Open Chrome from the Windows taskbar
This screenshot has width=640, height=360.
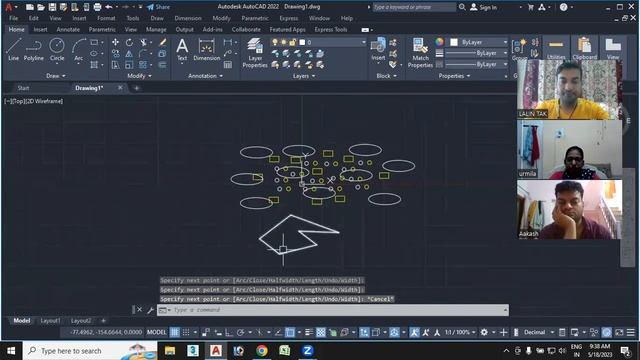[262, 351]
